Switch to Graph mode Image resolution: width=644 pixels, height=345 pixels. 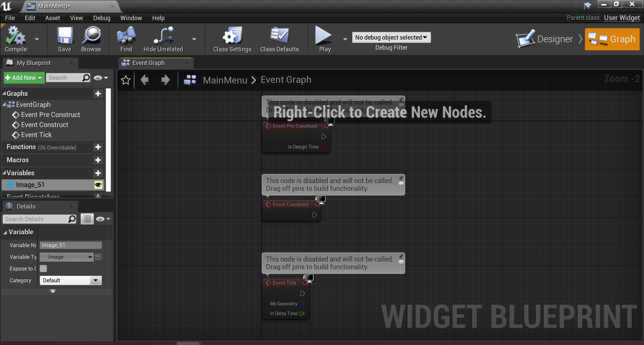tap(612, 39)
